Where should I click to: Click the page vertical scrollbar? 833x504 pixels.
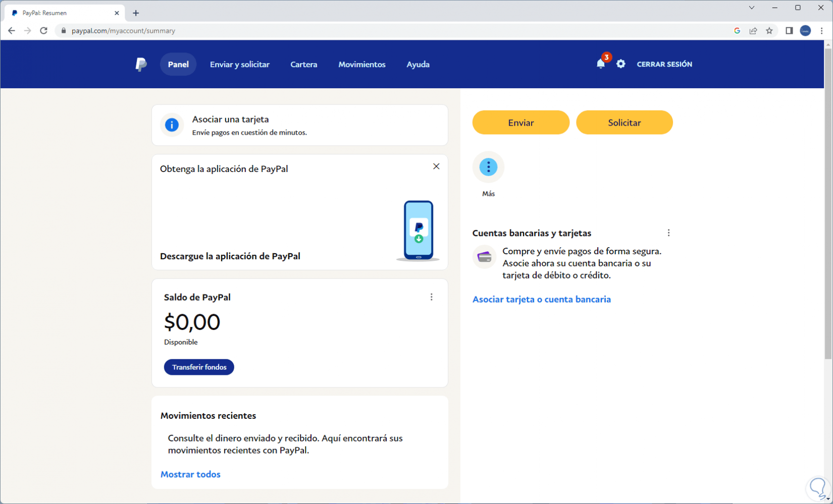828,202
